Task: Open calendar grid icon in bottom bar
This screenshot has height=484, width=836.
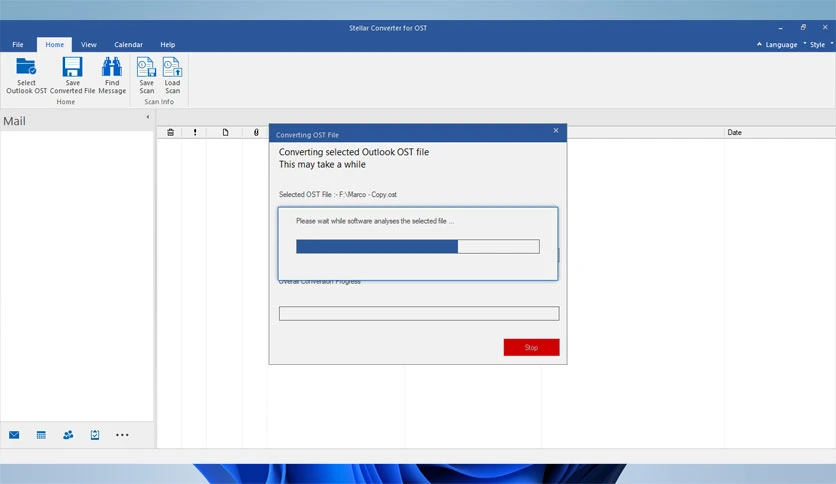Action: (41, 435)
